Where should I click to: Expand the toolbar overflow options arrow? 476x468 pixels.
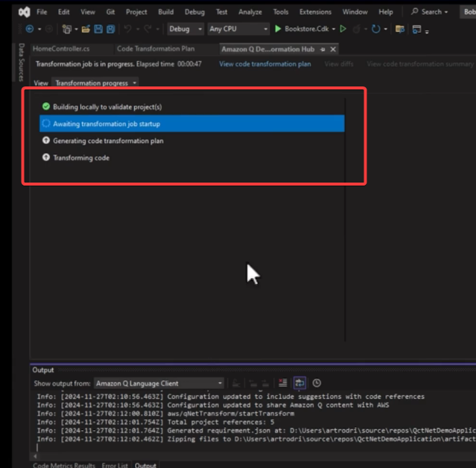click(x=427, y=31)
